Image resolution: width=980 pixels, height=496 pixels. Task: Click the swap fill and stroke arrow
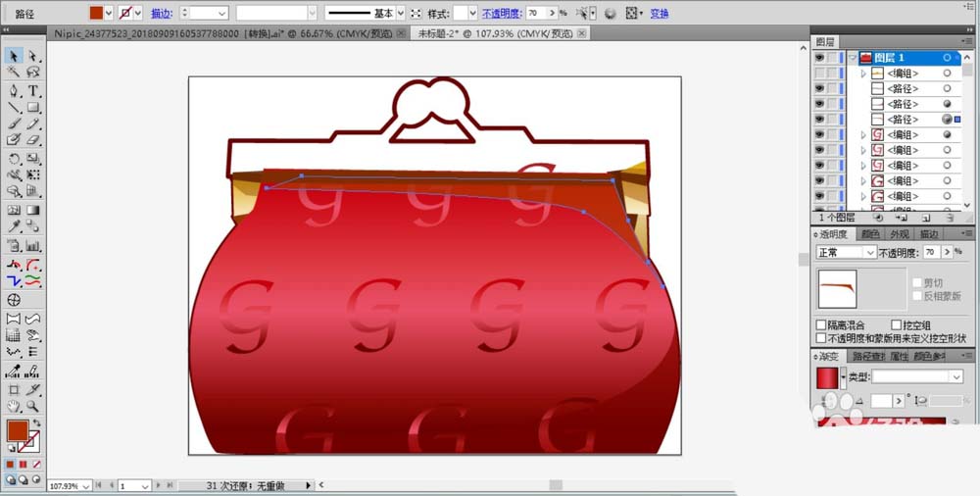(x=37, y=422)
